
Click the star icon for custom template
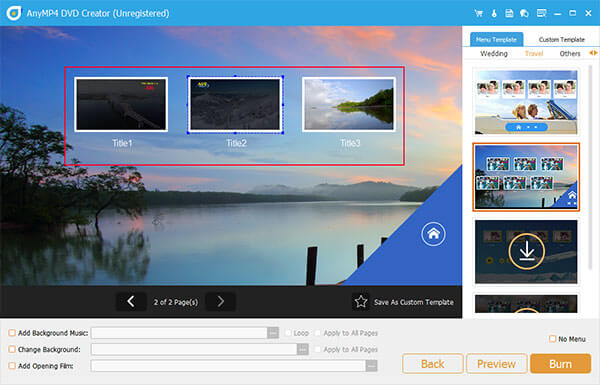[360, 302]
